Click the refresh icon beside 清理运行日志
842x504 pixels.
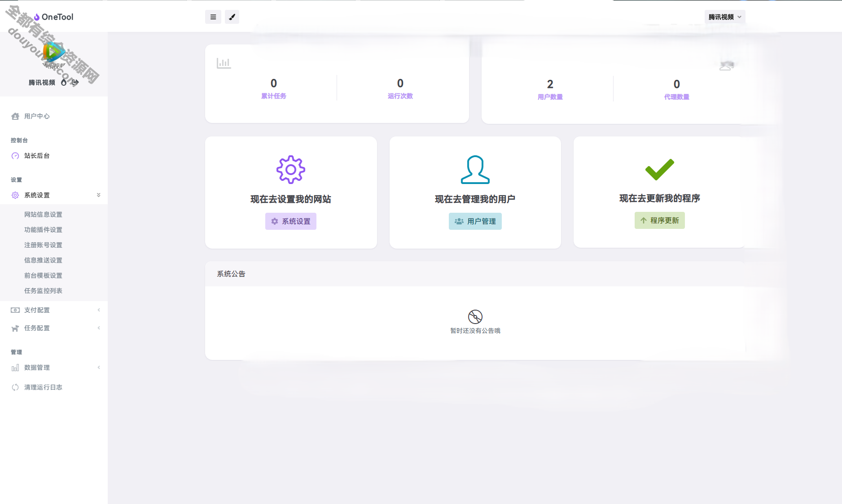pyautogui.click(x=15, y=387)
